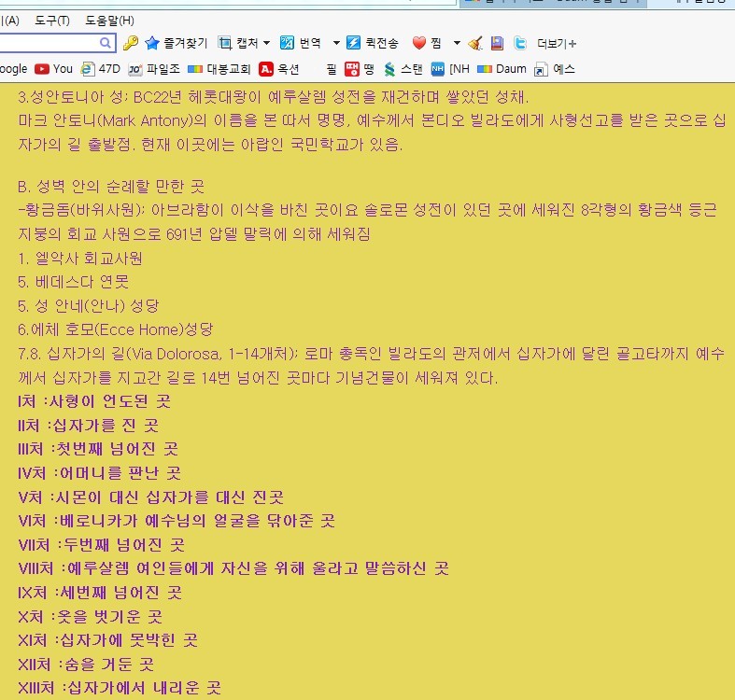Screen dimensions: 735x700
Task: Click the text 'Mark Antony'
Action: click(144, 121)
